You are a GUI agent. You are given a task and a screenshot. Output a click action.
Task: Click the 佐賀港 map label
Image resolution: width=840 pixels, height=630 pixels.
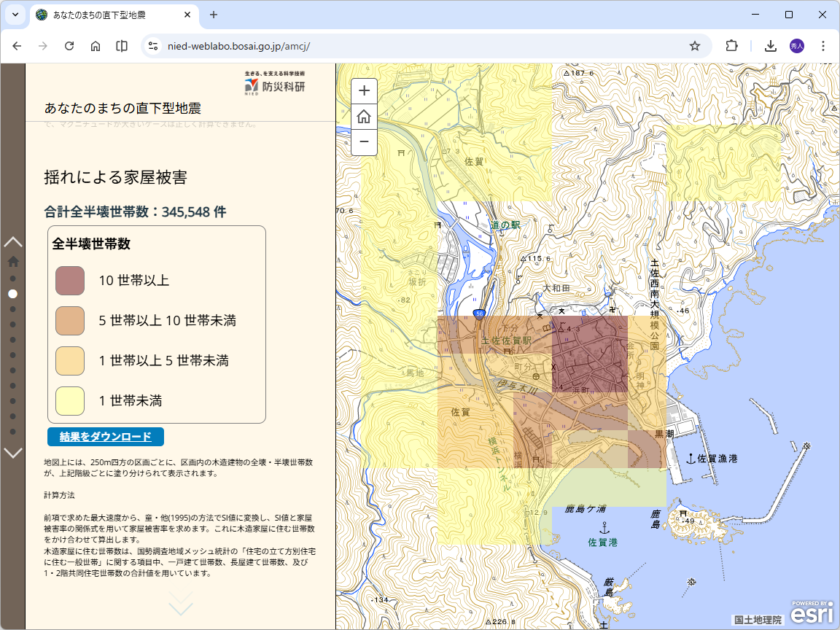coord(603,542)
